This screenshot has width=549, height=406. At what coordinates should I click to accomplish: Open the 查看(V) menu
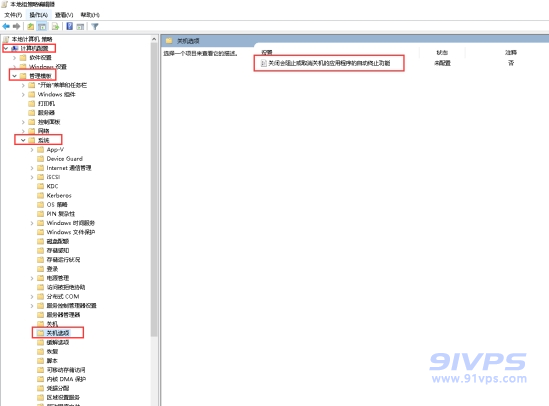pyautogui.click(x=64, y=15)
